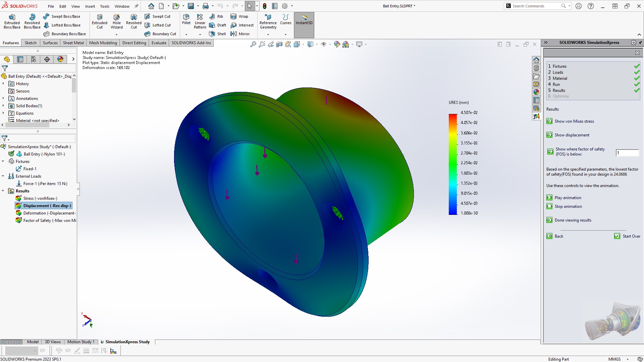Click the factor of safety input field
Screen dimensions: 644x362
point(627,153)
